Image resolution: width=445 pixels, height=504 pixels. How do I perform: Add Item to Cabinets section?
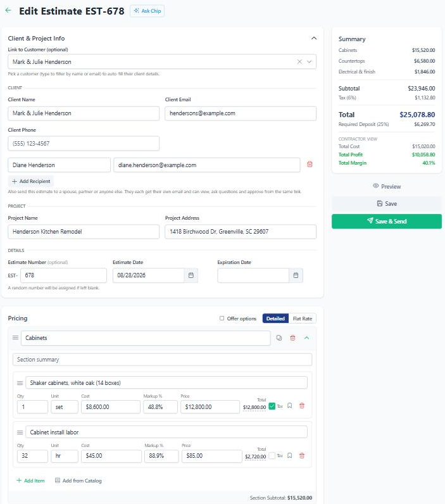[30, 481]
